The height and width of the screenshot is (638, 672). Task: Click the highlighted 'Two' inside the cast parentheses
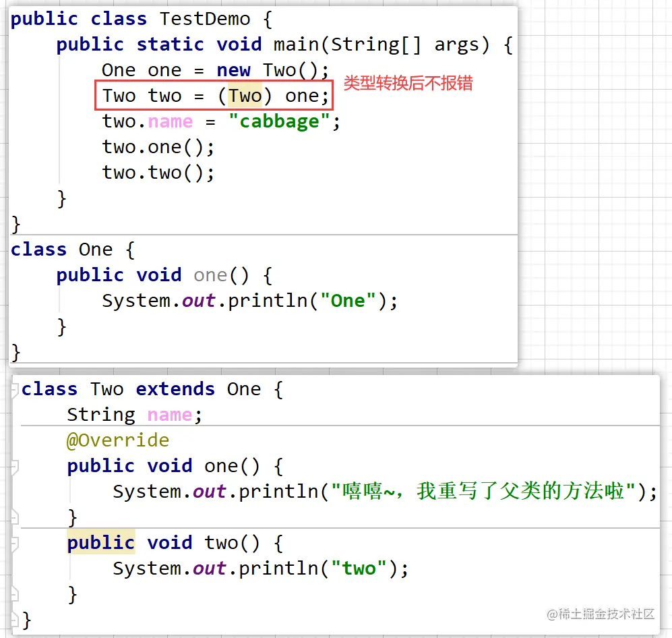[x=245, y=96]
